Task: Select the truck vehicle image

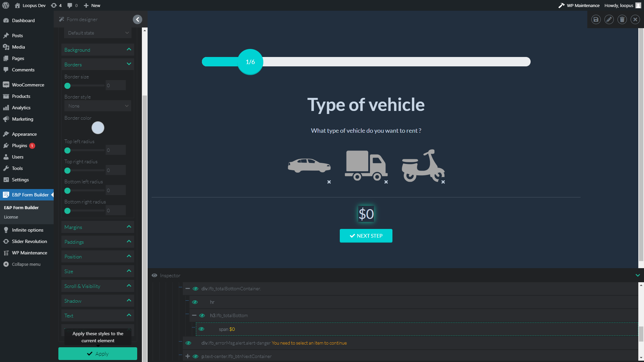Action: click(366, 166)
